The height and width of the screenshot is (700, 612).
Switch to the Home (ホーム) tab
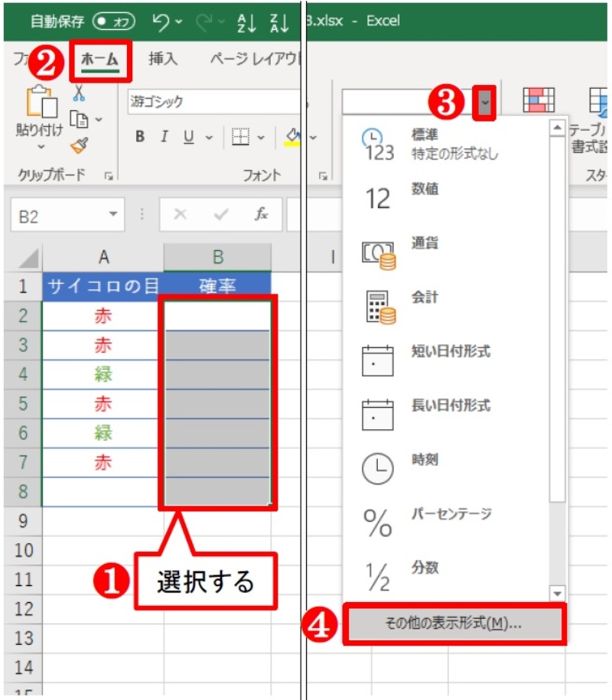[99, 60]
